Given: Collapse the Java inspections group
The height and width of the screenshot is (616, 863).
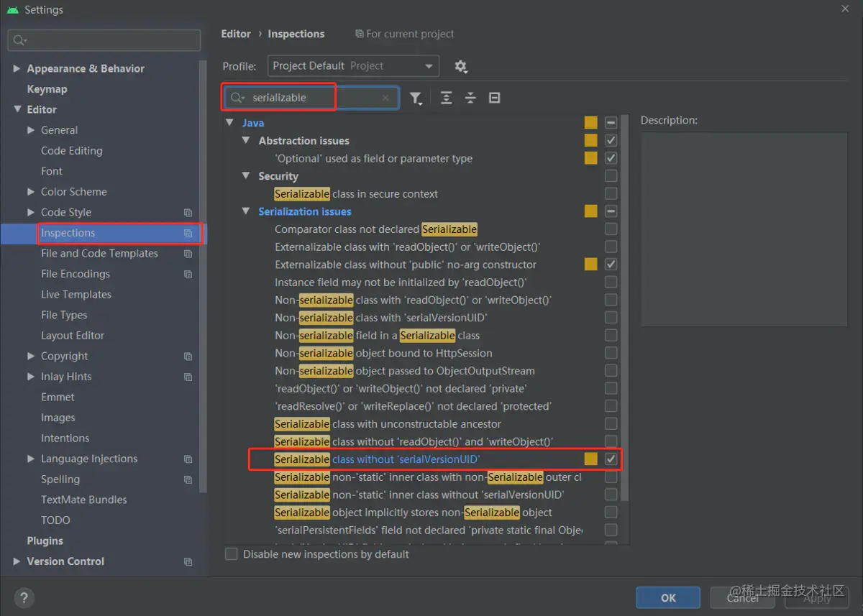Looking at the screenshot, I should 230,123.
